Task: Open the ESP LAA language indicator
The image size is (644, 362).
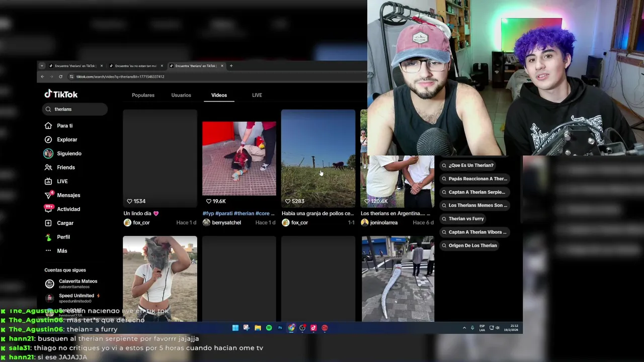Action: tap(482, 328)
